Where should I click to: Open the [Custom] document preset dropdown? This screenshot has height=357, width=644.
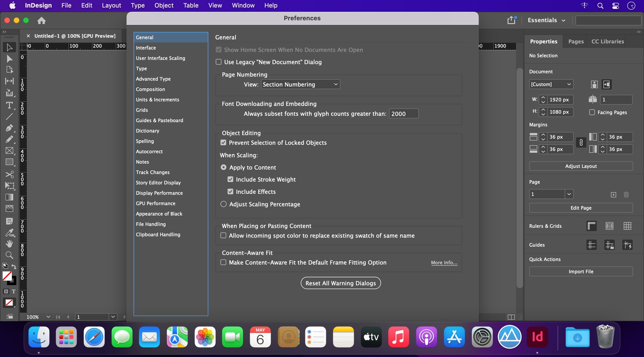(551, 84)
